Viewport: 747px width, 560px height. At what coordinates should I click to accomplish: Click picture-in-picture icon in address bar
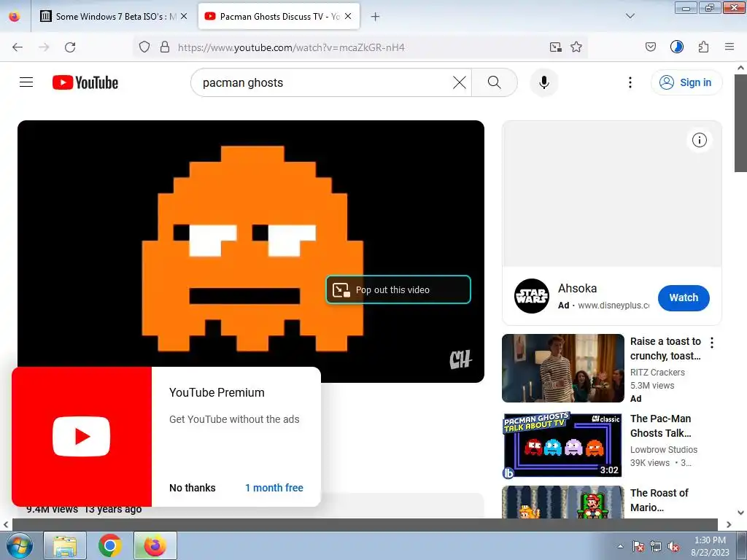[555, 47]
